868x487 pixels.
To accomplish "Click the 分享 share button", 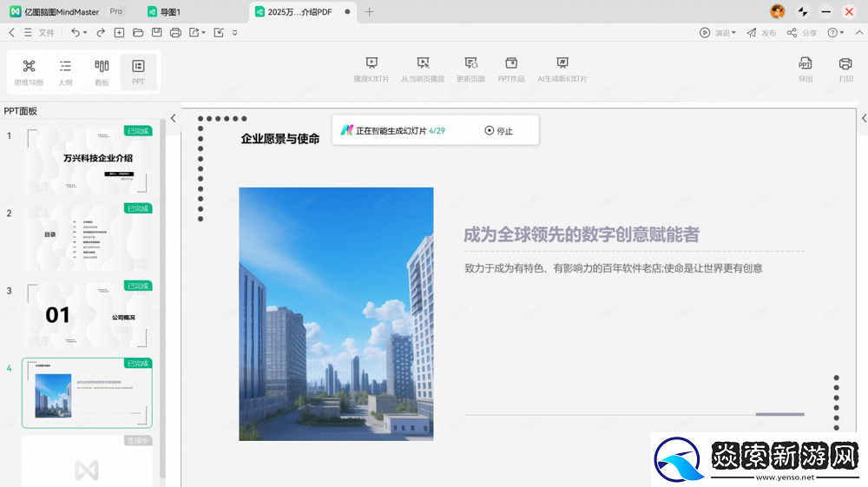I will (802, 33).
